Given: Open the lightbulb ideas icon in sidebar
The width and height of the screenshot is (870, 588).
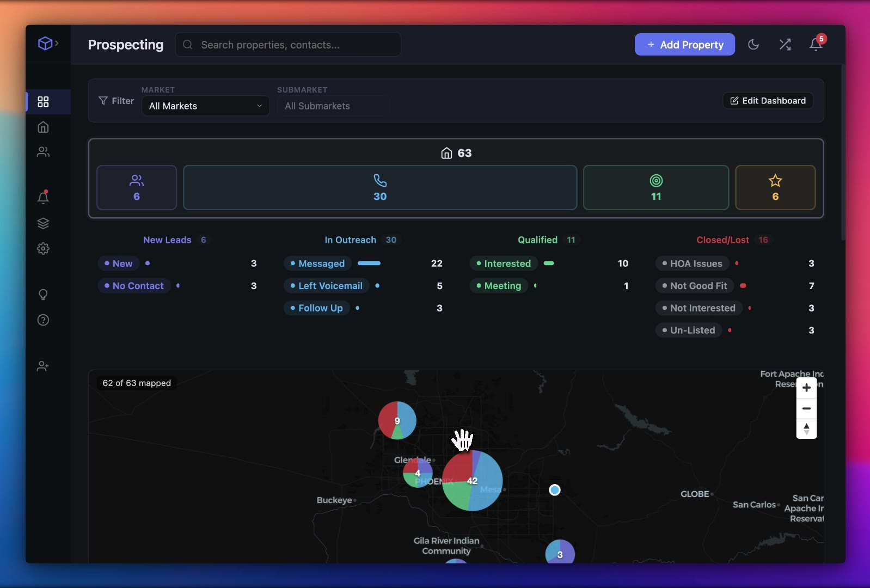Looking at the screenshot, I should [x=43, y=295].
